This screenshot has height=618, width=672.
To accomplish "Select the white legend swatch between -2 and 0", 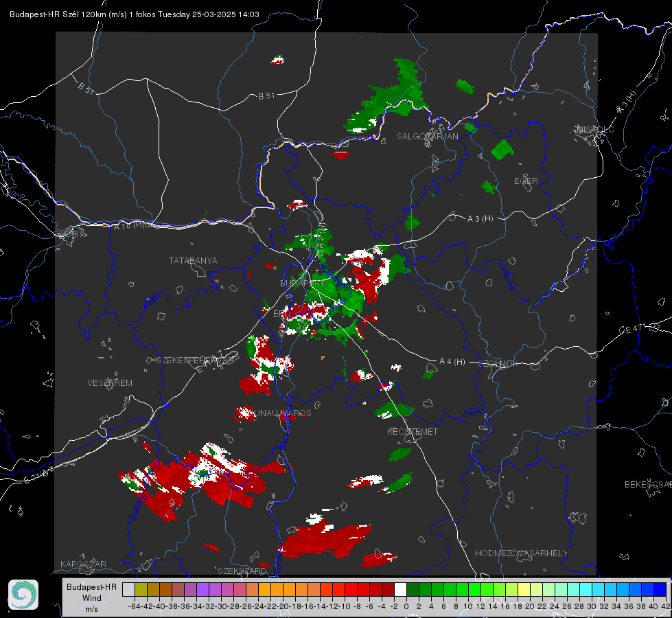I will 400,589.
